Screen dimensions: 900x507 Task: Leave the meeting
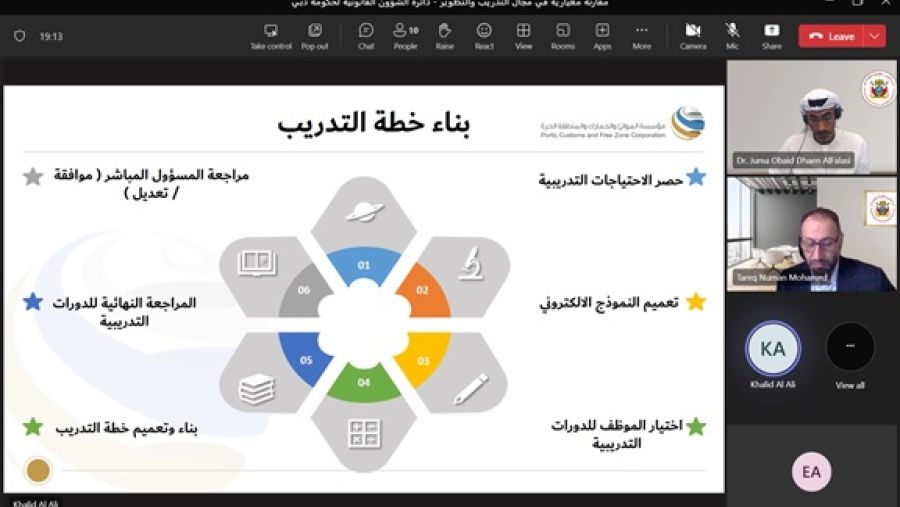(831, 36)
